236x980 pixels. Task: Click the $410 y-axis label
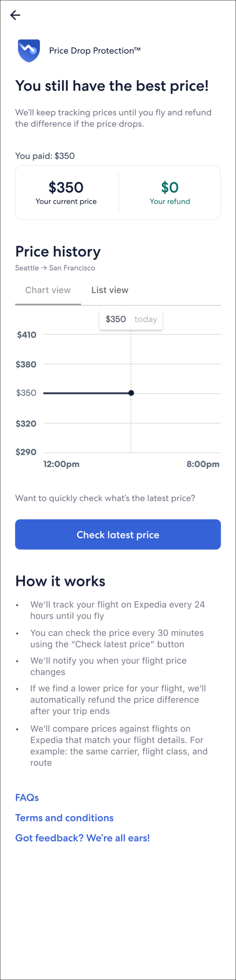point(27,335)
